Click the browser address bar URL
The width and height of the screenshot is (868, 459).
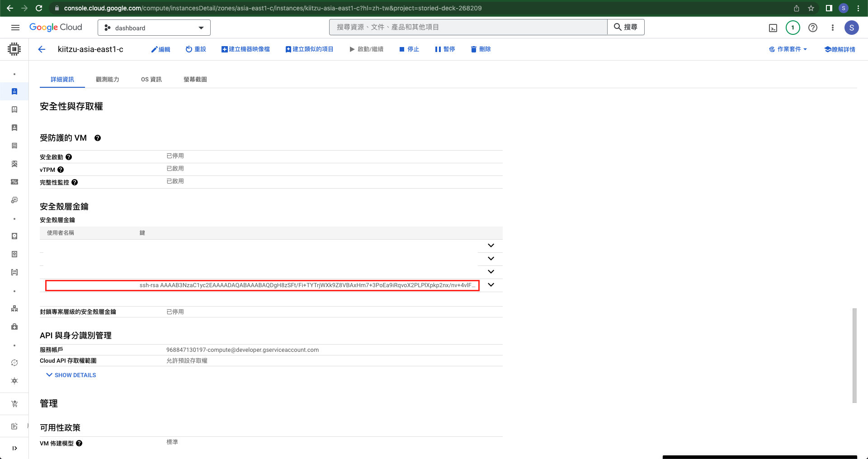coord(273,8)
